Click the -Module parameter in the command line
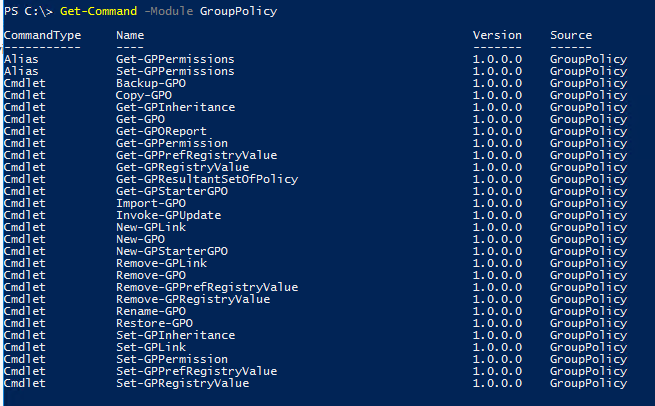 [168, 11]
